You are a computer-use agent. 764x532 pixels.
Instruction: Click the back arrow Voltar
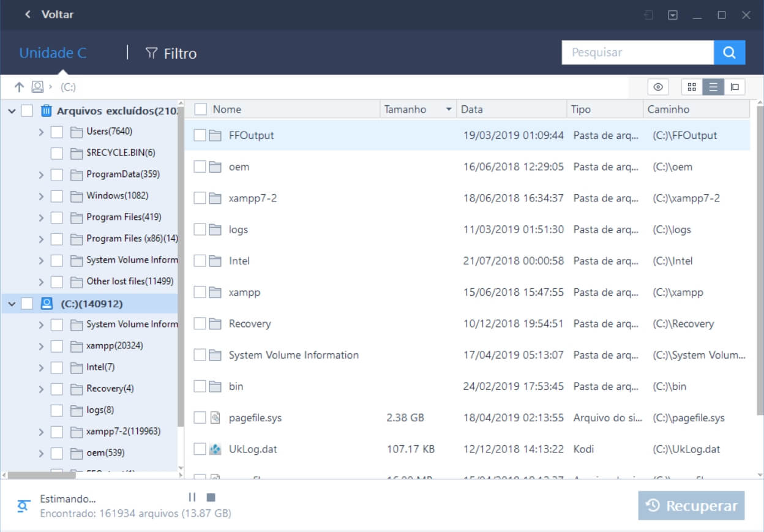pos(28,14)
